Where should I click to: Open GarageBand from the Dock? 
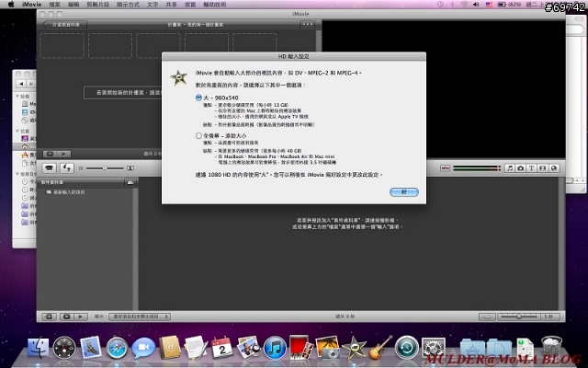(379, 348)
